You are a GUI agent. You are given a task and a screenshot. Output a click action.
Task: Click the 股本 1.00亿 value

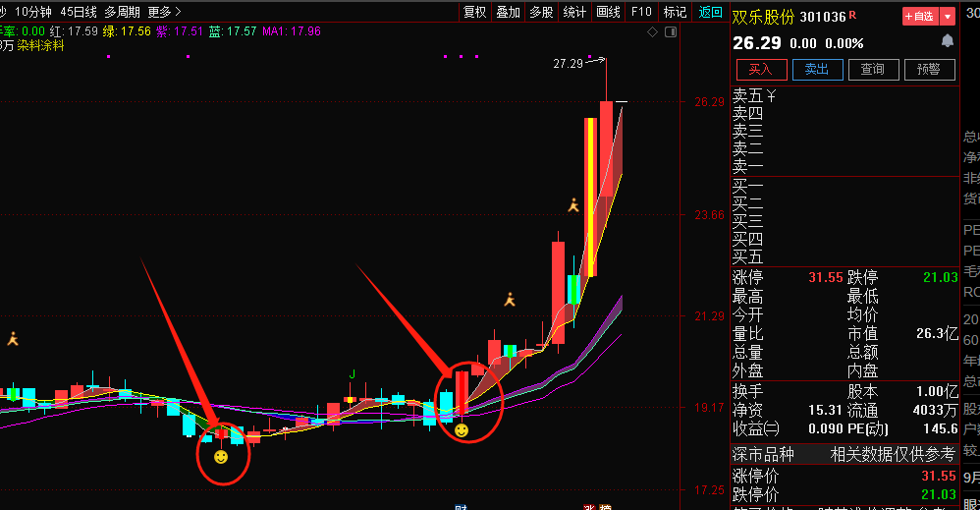(938, 392)
